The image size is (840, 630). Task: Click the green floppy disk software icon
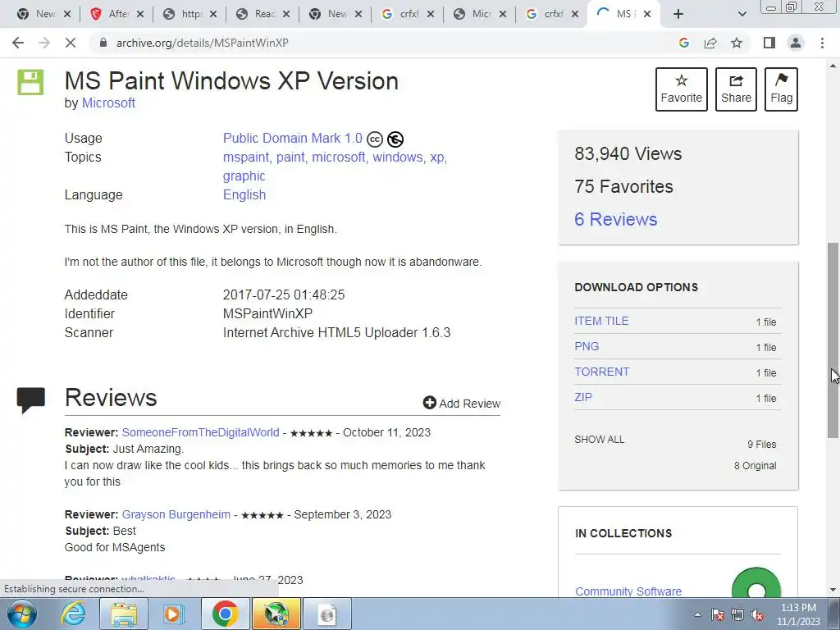30,82
